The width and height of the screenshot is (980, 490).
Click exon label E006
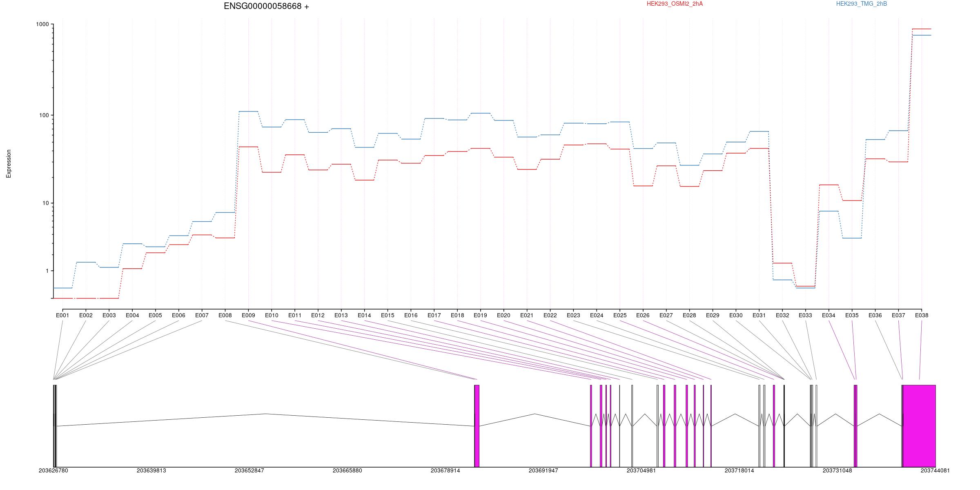point(178,315)
